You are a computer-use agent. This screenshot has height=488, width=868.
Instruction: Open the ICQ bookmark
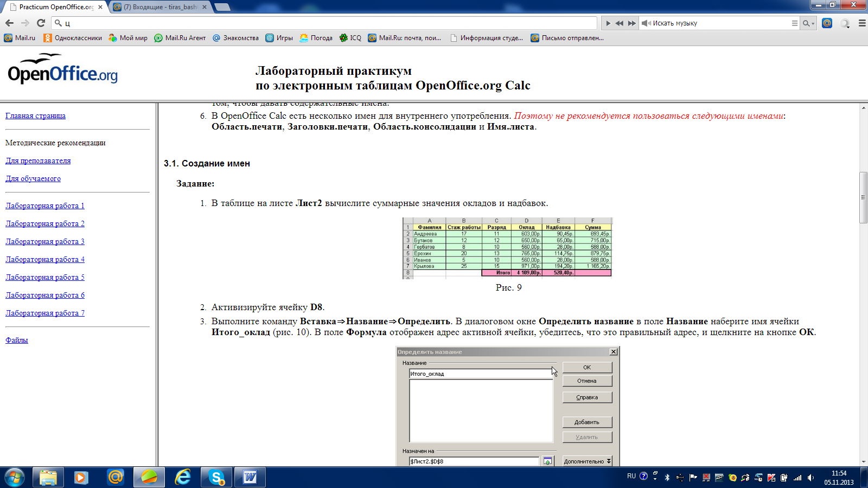[350, 38]
